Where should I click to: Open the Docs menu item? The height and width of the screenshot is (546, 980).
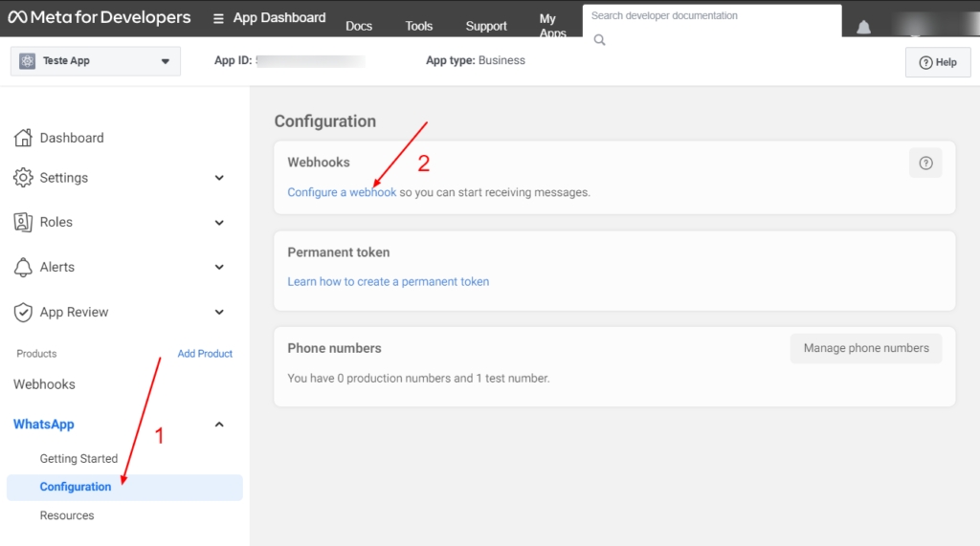click(x=359, y=26)
